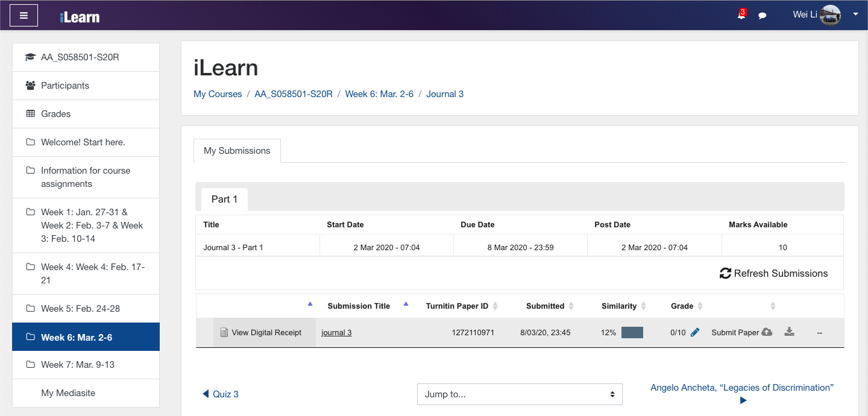Open Participants in the sidebar

coord(86,86)
